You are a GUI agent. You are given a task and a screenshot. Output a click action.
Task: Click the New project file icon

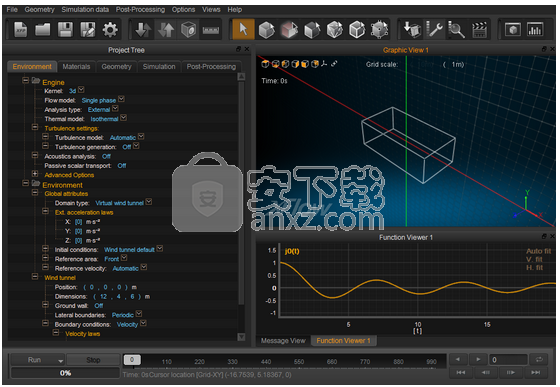20,30
